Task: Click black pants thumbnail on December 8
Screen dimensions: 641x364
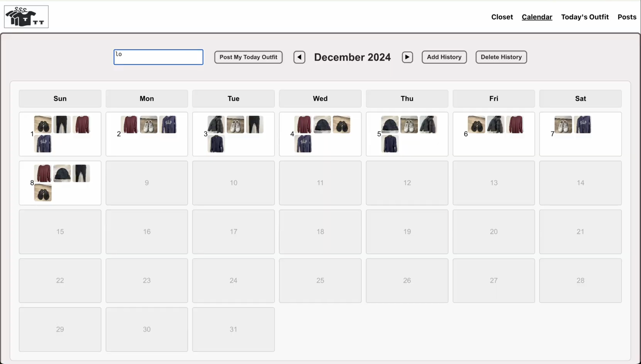Action: (81, 173)
